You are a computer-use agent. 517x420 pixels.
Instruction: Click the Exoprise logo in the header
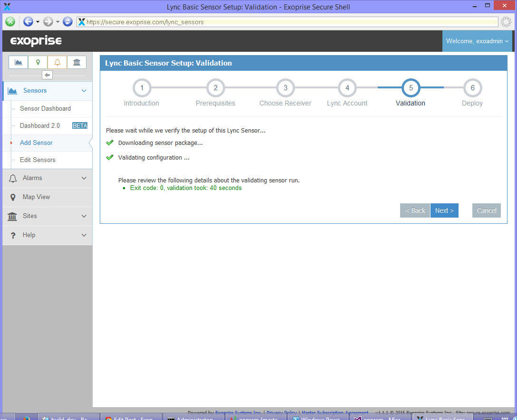[36, 41]
